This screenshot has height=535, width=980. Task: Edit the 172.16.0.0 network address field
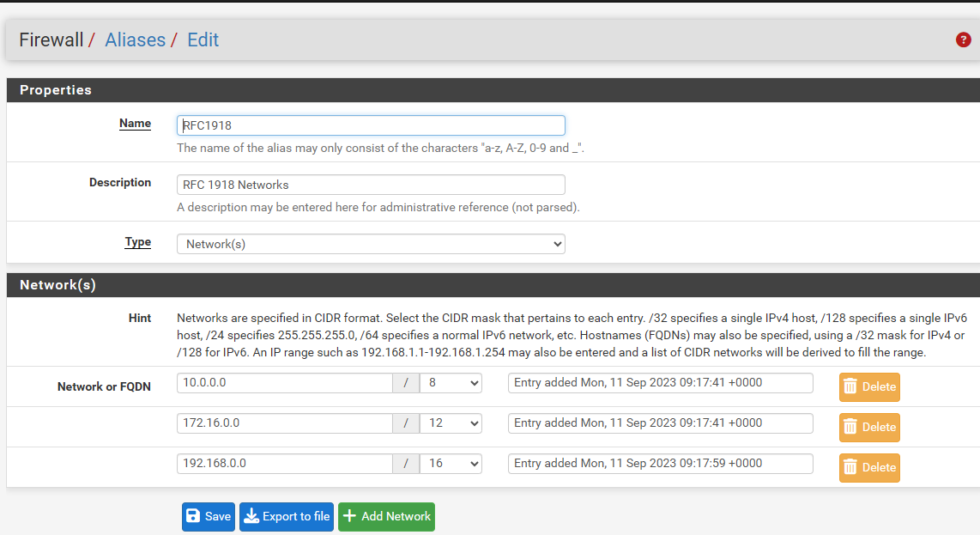pos(284,423)
